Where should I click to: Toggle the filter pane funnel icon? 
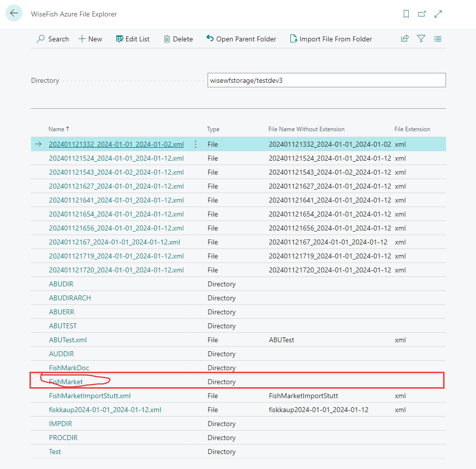421,39
